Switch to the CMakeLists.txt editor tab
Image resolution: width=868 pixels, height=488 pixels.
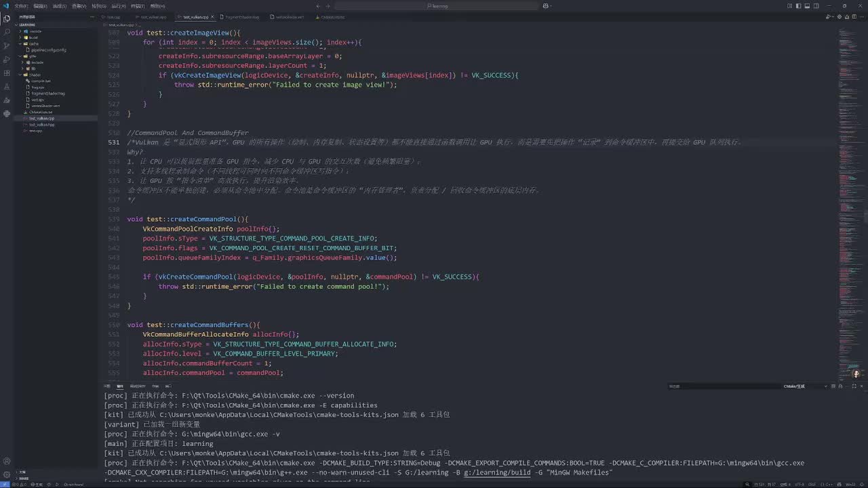pos(332,17)
